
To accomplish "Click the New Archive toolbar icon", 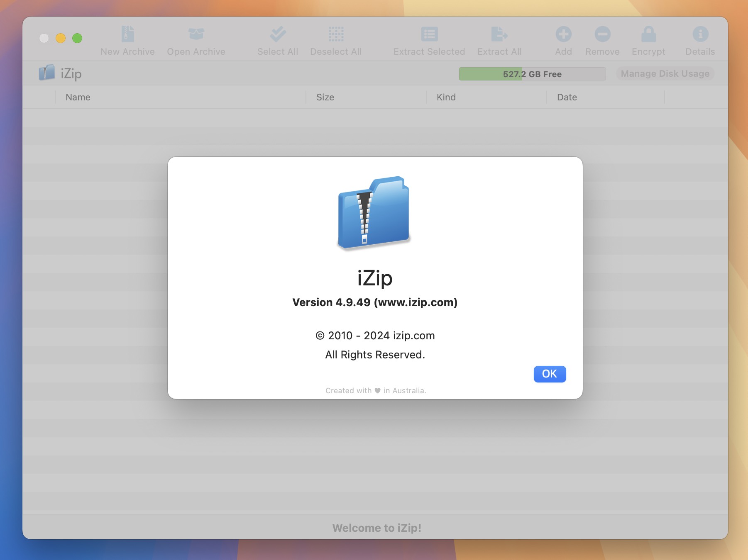I will tap(127, 34).
